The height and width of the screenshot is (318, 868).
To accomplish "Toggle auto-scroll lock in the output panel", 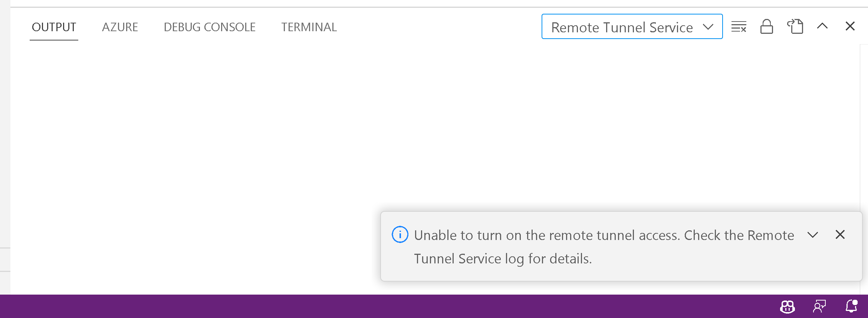I will click(767, 26).
